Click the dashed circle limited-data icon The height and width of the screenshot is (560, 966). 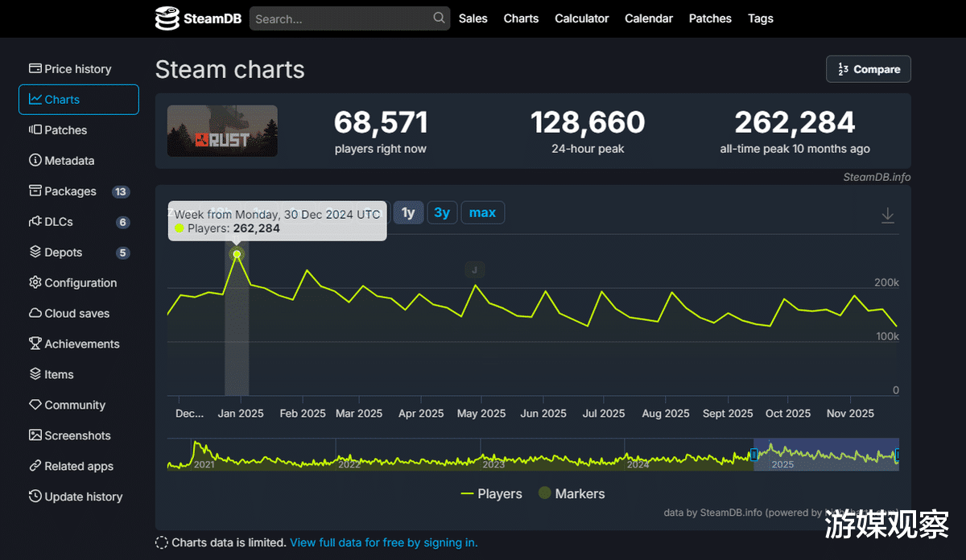(x=162, y=543)
